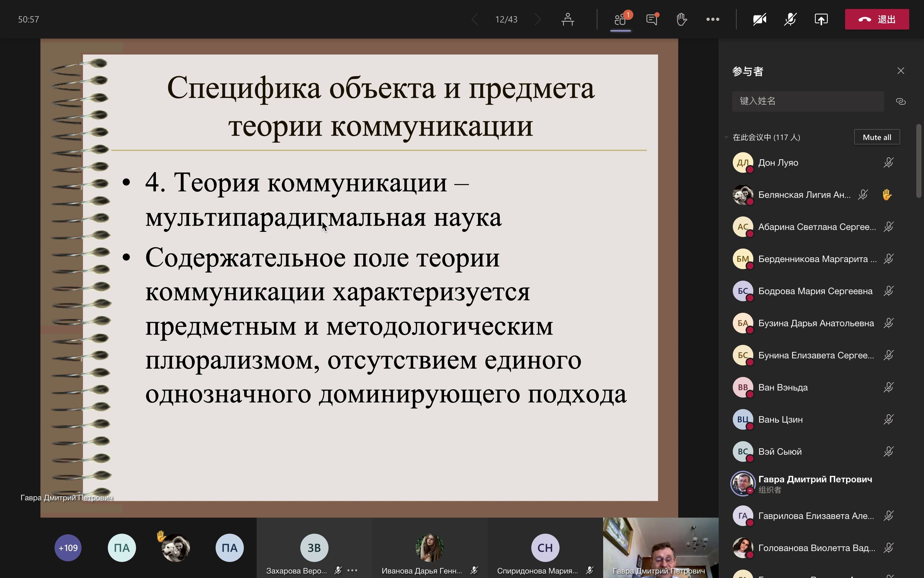Leave meeting with red 退出 button
924x578 pixels.
[877, 19]
